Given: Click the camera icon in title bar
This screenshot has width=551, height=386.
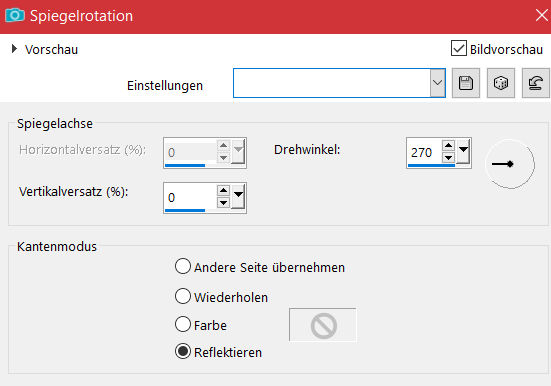Looking at the screenshot, I should pyautogui.click(x=15, y=15).
